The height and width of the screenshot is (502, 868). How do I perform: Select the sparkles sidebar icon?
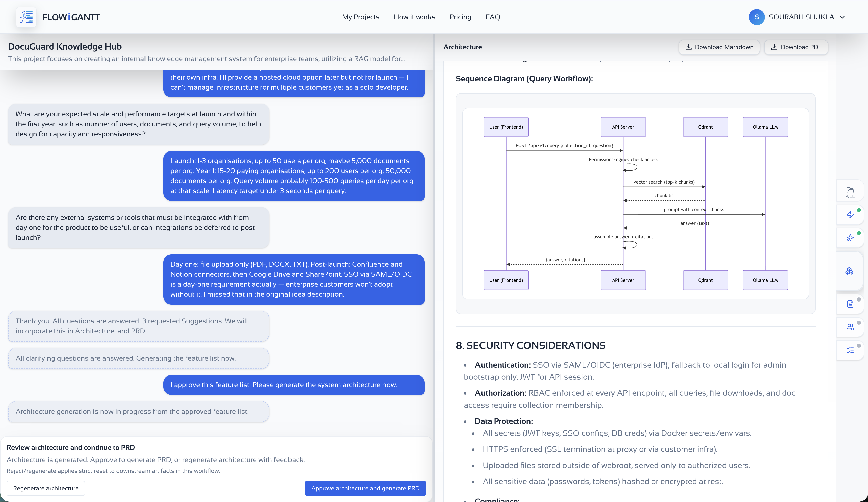point(850,238)
